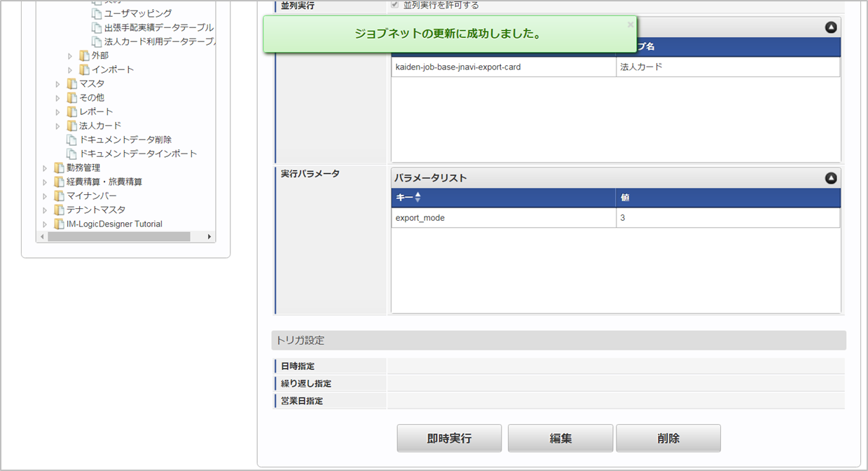This screenshot has width=868, height=471.
Task: Click the その他 folder icon
Action: pyautogui.click(x=71, y=97)
